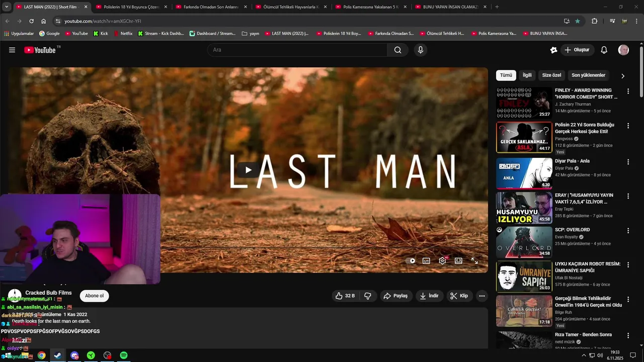Start voice search with microphone
The height and width of the screenshot is (362, 644).
[421, 50]
